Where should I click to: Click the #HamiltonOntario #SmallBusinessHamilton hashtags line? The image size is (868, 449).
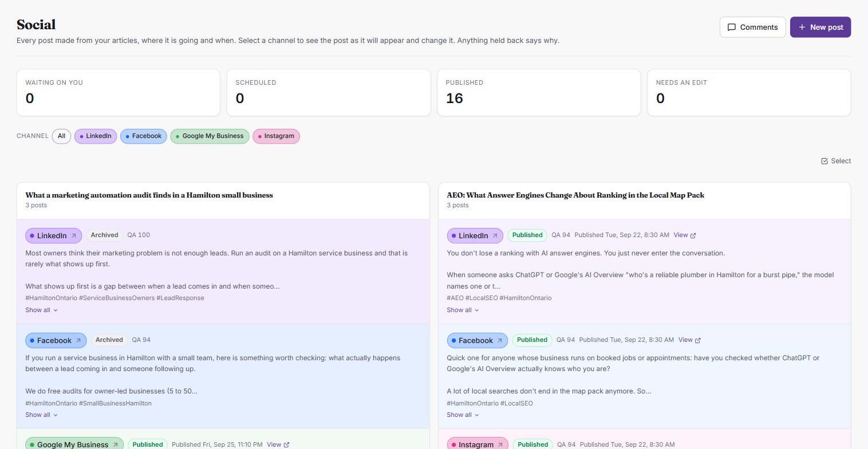coord(89,403)
